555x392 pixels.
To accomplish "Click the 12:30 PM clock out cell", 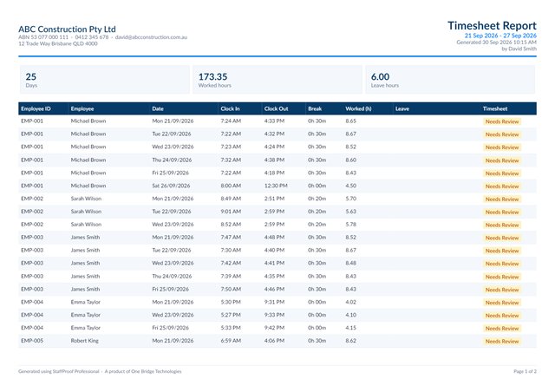I will [276, 186].
